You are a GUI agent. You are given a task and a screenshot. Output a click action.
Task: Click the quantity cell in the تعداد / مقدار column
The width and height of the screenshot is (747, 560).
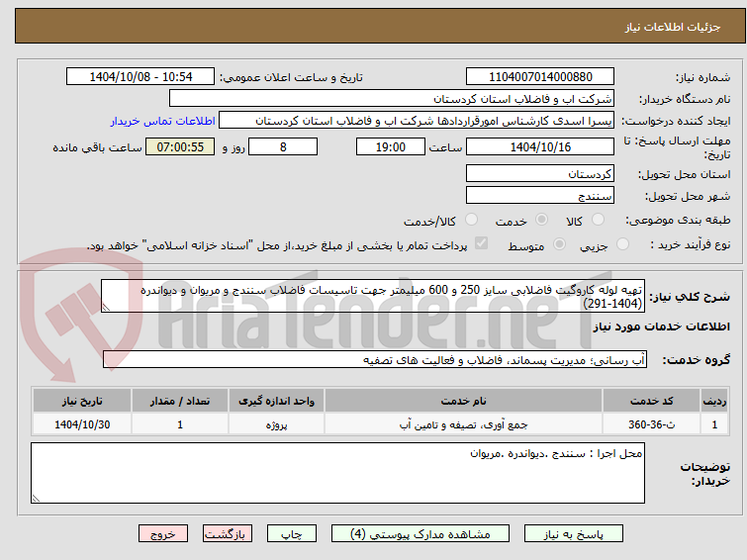point(180,424)
